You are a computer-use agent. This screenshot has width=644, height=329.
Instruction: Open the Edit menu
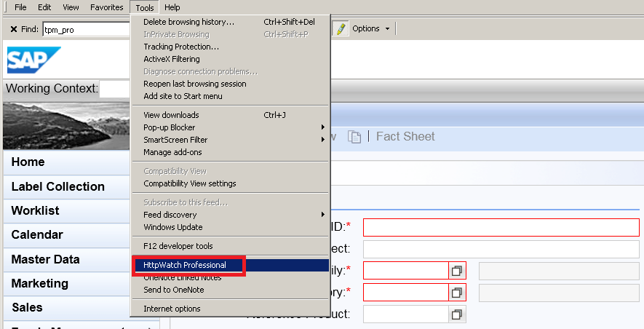pos(44,7)
